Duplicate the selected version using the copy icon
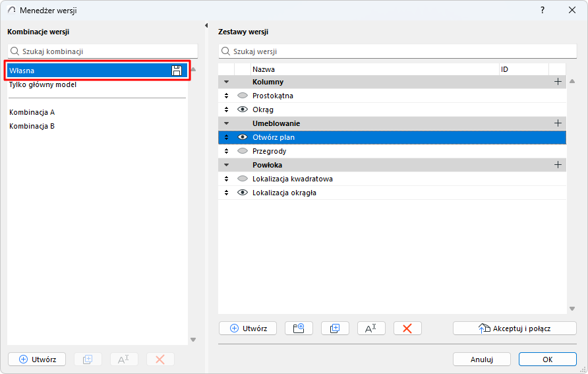This screenshot has height=374, width=588. (335, 328)
